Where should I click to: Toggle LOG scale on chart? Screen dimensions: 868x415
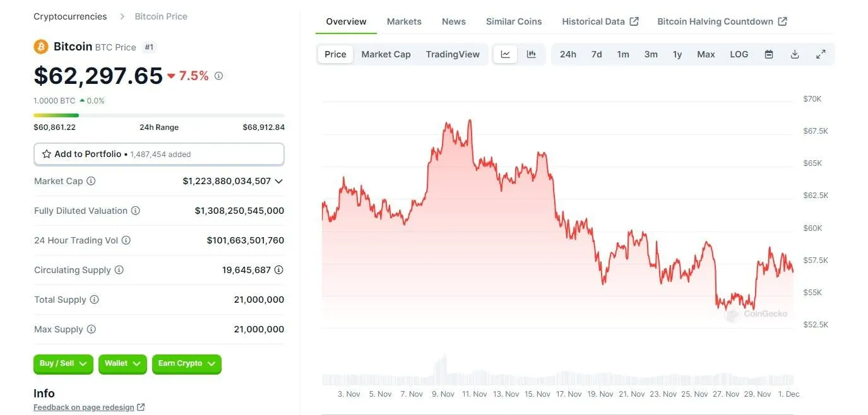(x=739, y=54)
